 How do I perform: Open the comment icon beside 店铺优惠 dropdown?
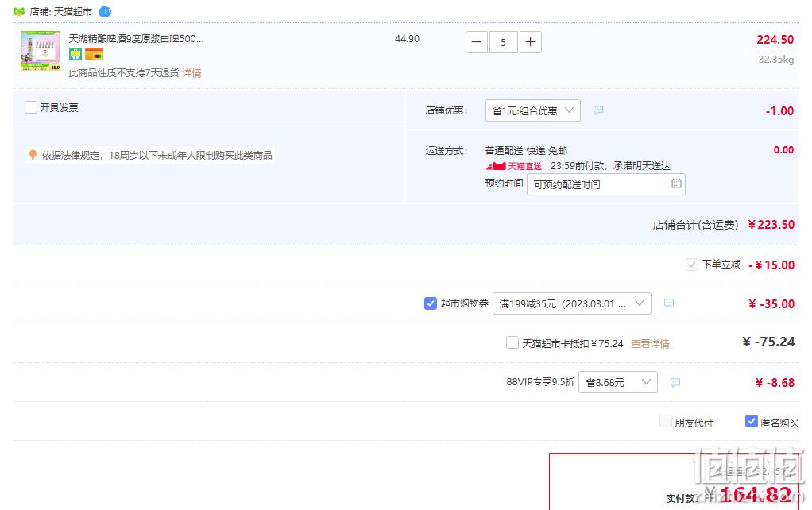coord(598,110)
